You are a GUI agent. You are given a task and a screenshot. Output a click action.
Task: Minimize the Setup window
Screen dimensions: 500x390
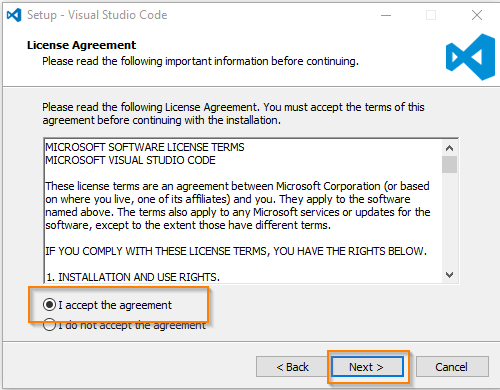click(386, 15)
